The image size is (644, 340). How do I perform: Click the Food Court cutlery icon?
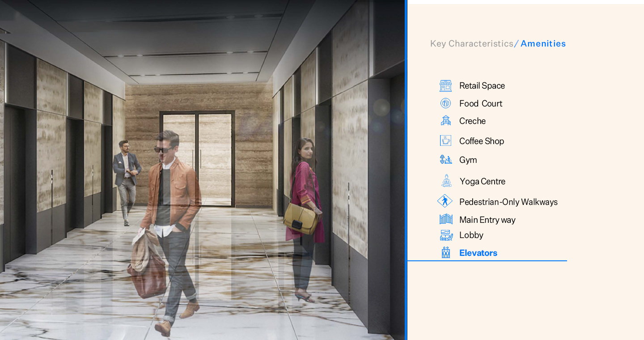[x=445, y=103]
